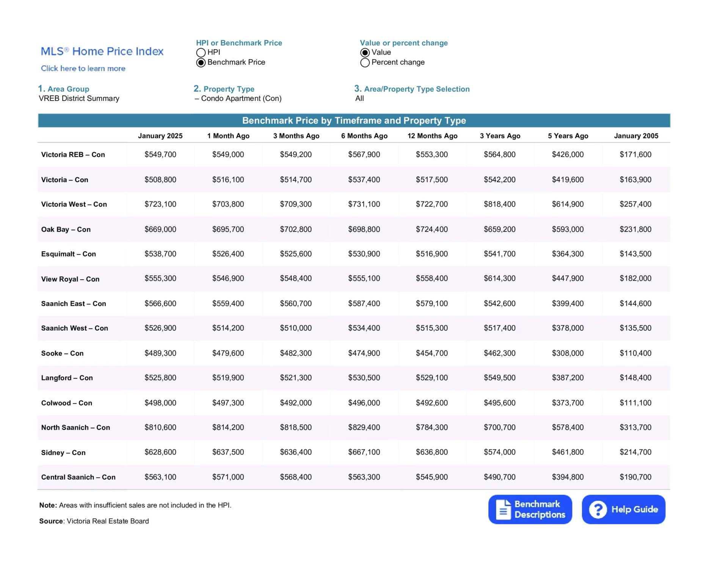Viewport: 728px width, 563px height.
Task: Switch display to Percent change
Action: (x=365, y=63)
